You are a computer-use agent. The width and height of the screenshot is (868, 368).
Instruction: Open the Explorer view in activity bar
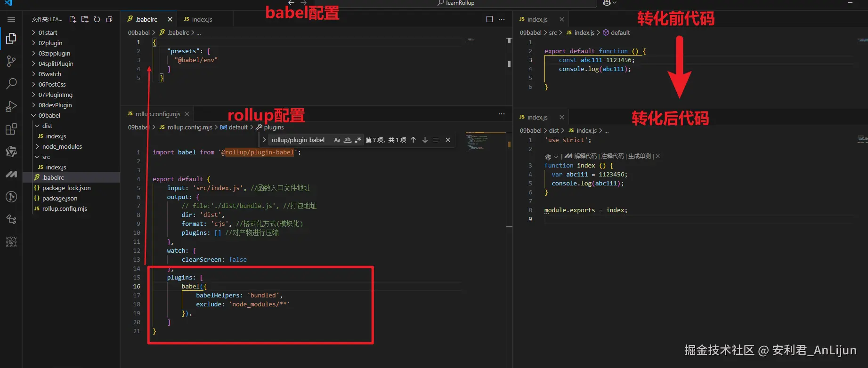[x=11, y=39]
